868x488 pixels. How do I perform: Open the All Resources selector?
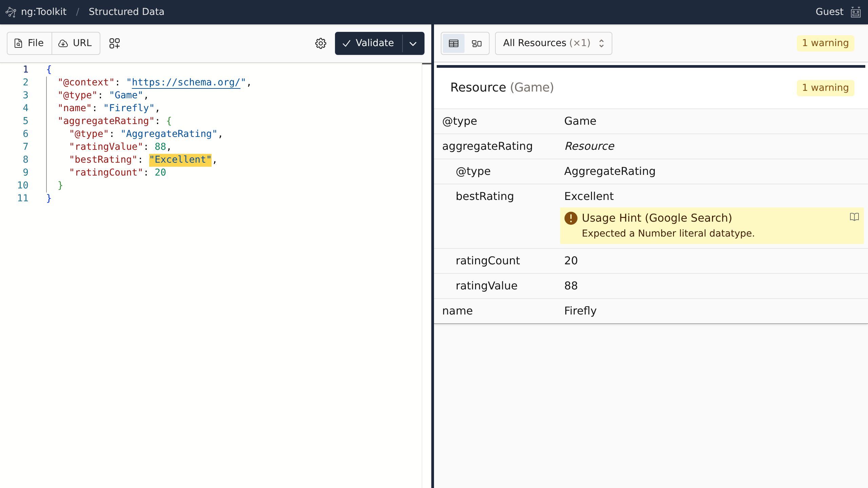click(553, 43)
